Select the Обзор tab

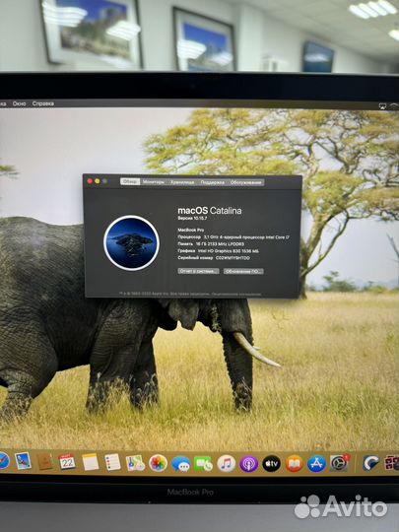(130, 182)
